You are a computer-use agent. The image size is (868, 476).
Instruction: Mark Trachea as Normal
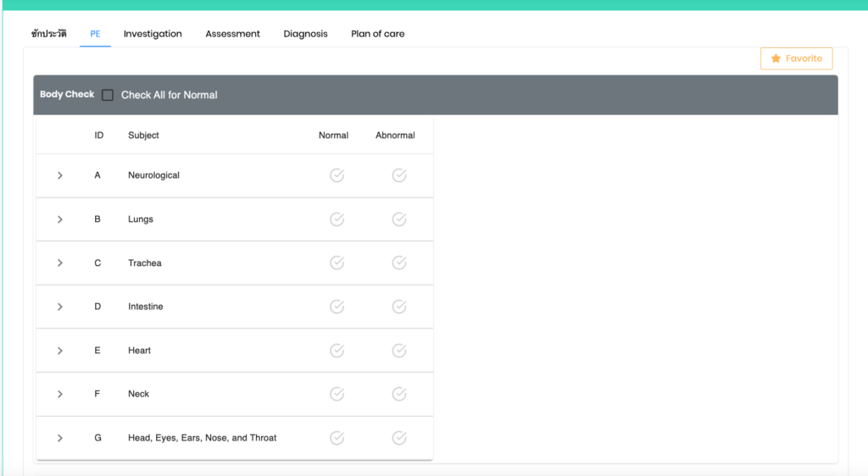point(337,263)
